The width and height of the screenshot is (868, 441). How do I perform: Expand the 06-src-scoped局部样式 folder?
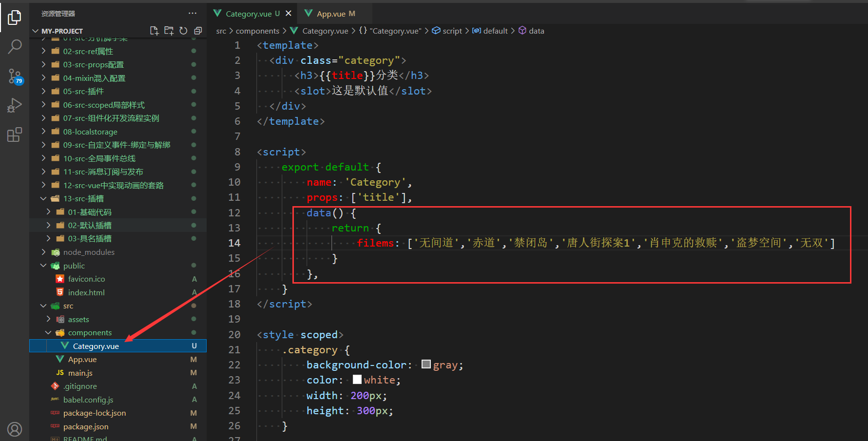coord(104,105)
